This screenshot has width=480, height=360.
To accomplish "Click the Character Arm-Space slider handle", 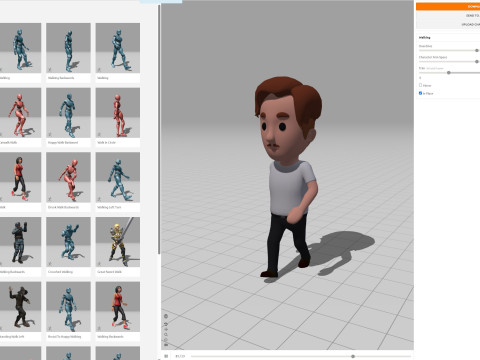I will tap(477, 61).
